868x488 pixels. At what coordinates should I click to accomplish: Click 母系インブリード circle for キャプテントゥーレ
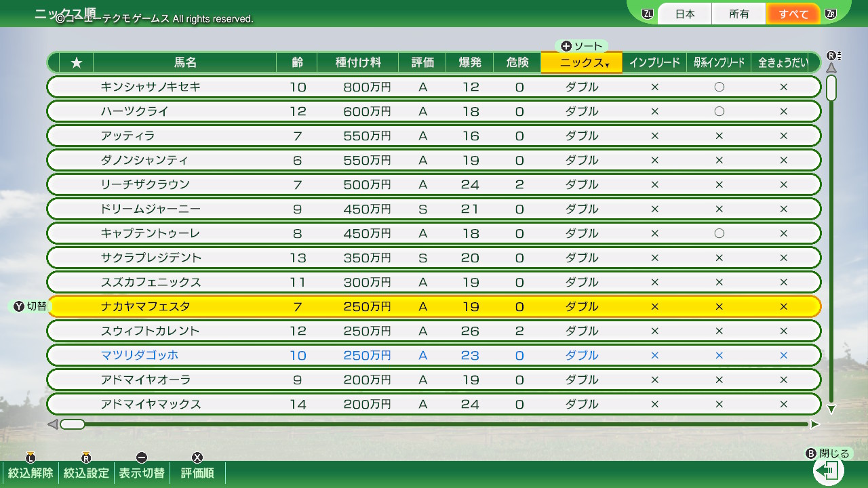(719, 233)
